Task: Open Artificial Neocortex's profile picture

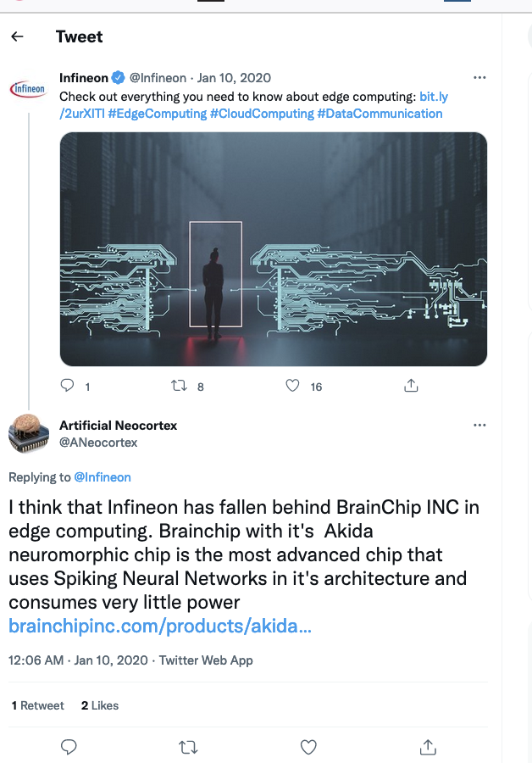Action: (29, 434)
